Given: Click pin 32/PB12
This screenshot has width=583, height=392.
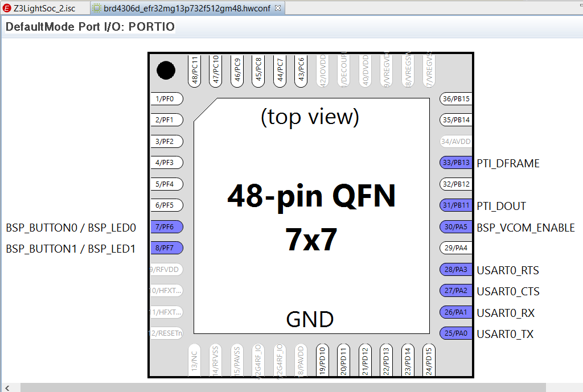Looking at the screenshot, I should click(456, 184).
